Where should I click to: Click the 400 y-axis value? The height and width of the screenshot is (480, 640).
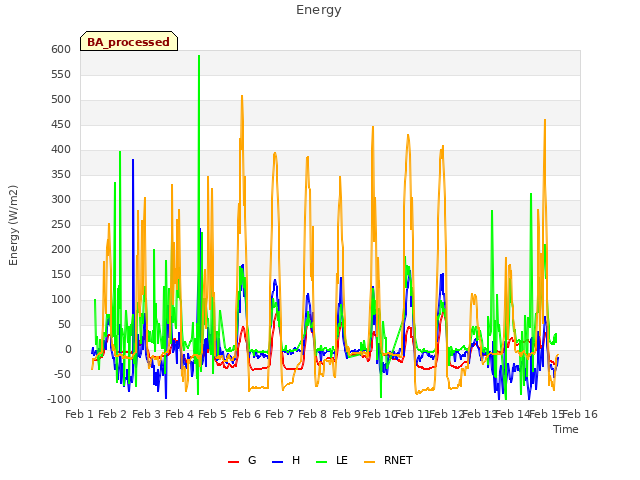[x=61, y=149]
